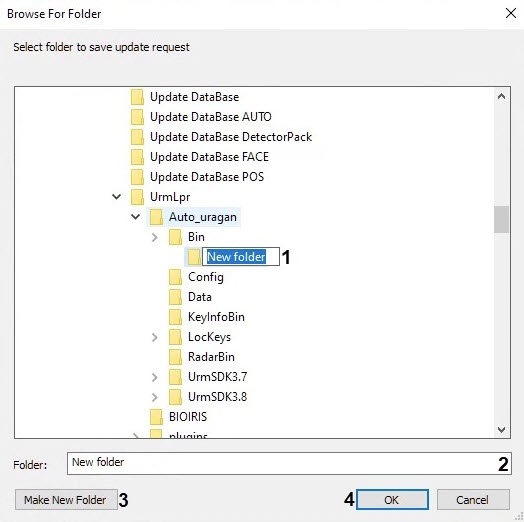Screen dimensions: 524x522
Task: Collapse the UrmLpr tree node
Action: tap(116, 197)
